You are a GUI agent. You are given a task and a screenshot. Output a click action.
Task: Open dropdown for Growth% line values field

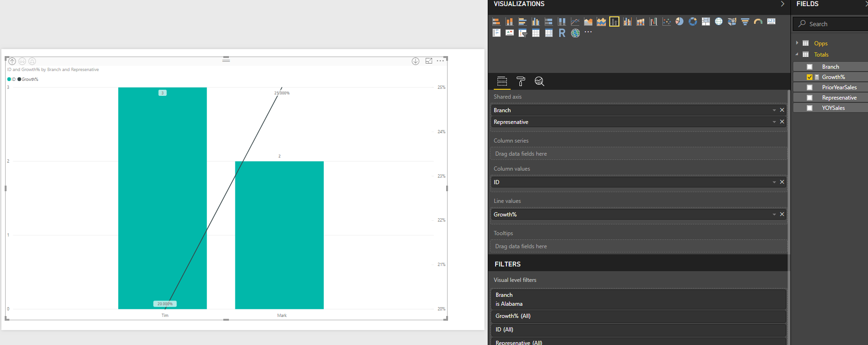(x=774, y=215)
